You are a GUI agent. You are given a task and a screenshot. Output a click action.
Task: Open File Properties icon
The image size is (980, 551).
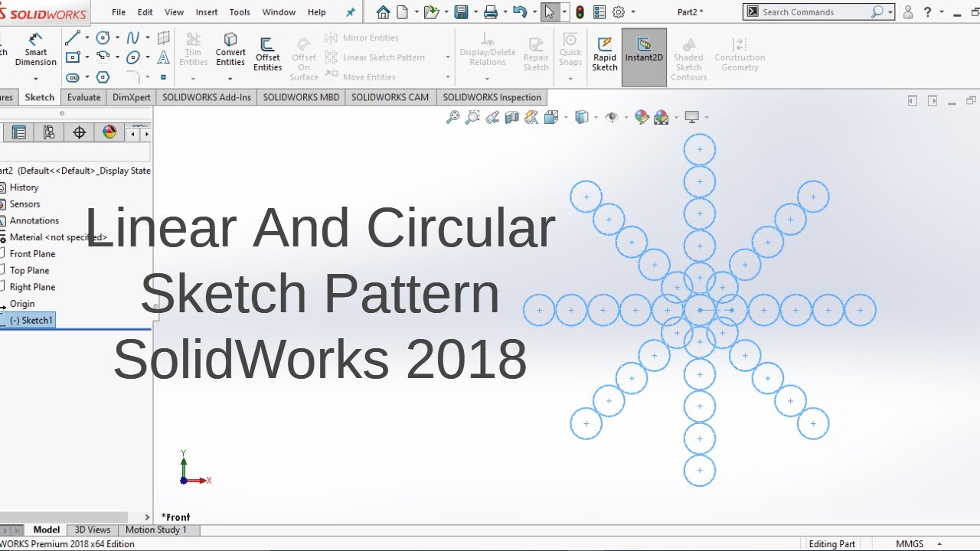[599, 12]
